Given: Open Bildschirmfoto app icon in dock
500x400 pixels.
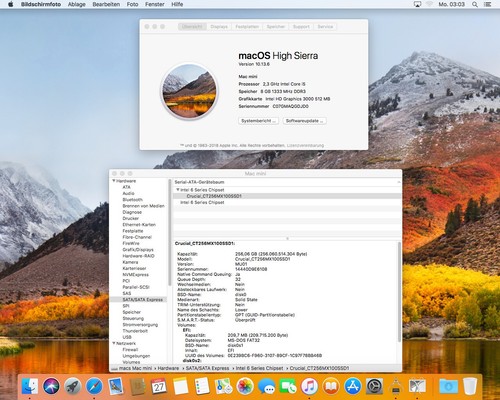Looking at the screenshot, I should click(417, 386).
